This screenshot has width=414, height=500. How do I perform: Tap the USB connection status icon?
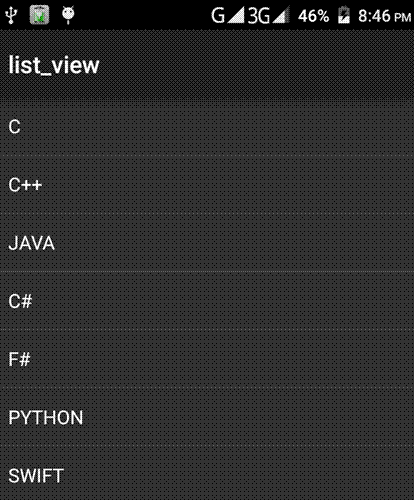point(11,15)
